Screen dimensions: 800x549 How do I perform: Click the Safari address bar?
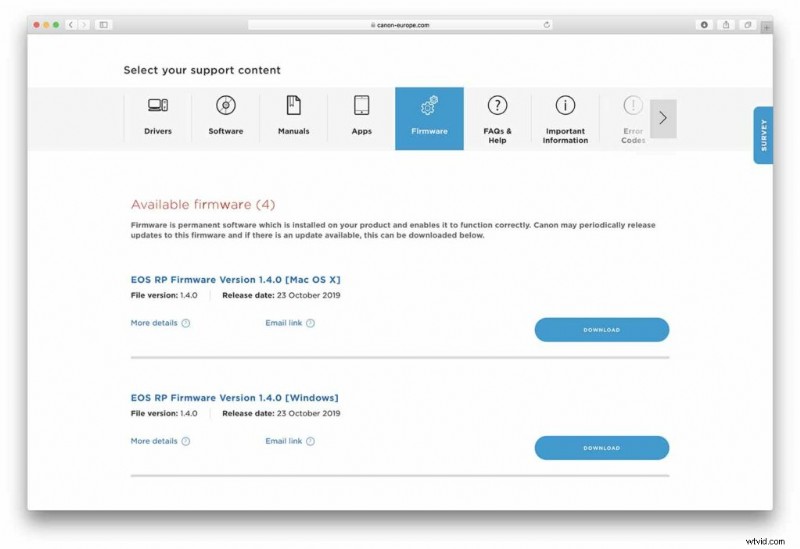400,24
